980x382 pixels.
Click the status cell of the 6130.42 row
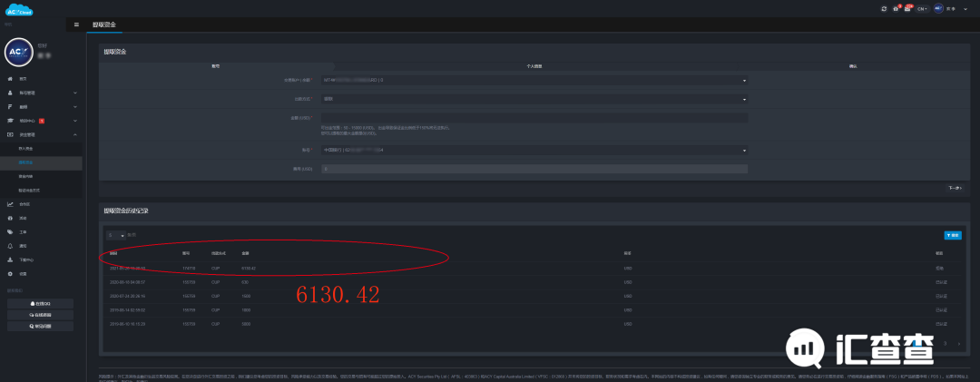coord(939,269)
